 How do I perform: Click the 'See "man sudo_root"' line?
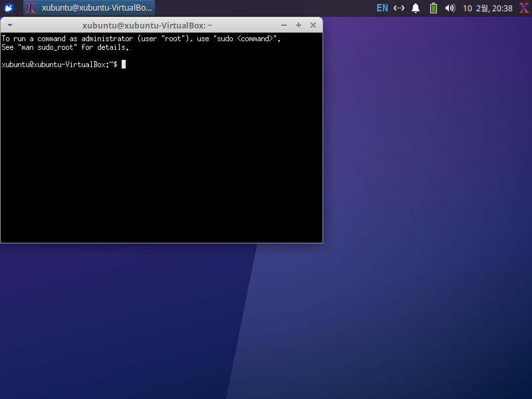tap(65, 47)
